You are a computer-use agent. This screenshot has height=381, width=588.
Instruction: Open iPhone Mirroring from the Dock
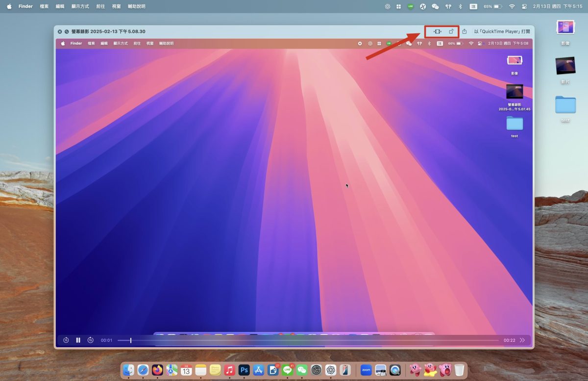click(345, 370)
